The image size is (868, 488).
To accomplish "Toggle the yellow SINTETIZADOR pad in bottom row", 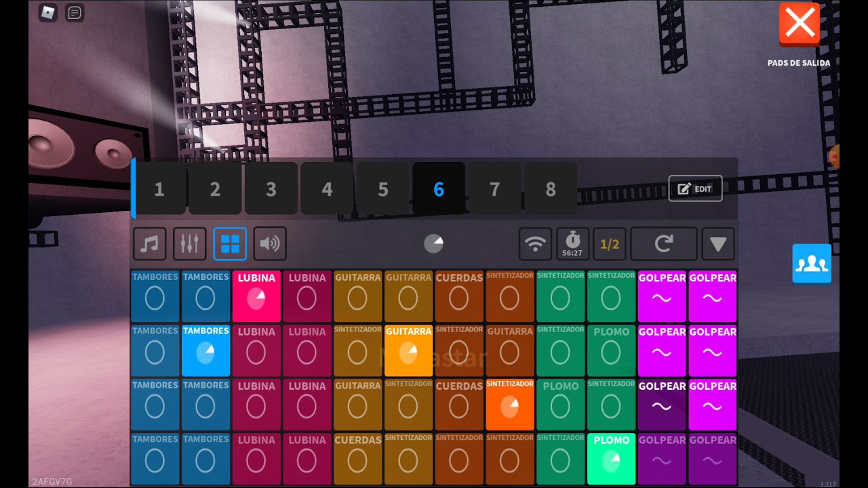I will click(x=408, y=459).
